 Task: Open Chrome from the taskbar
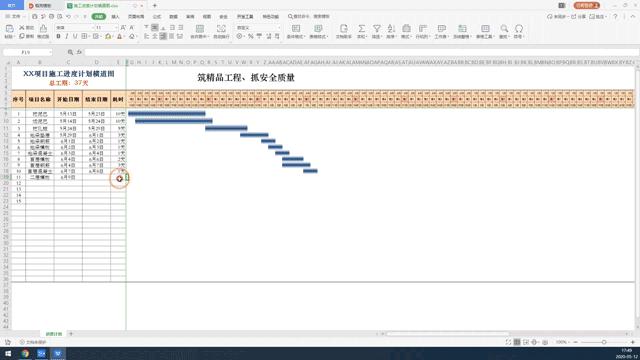(x=25, y=353)
